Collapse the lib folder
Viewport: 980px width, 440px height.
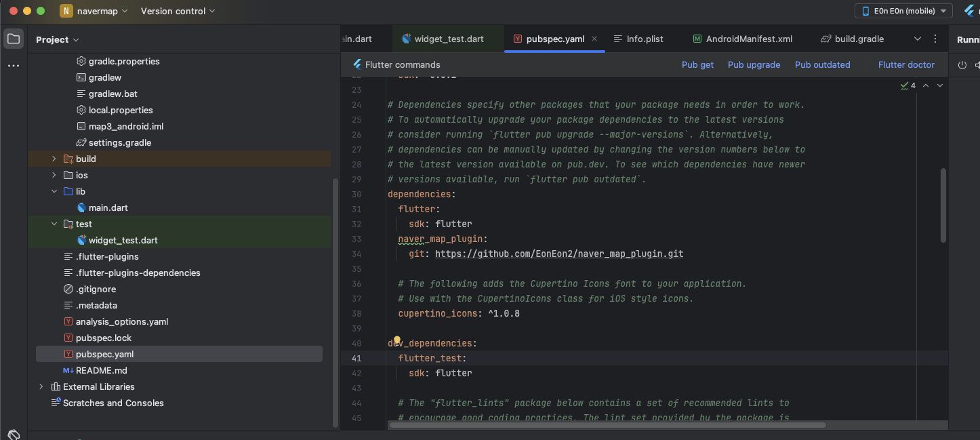[54, 191]
